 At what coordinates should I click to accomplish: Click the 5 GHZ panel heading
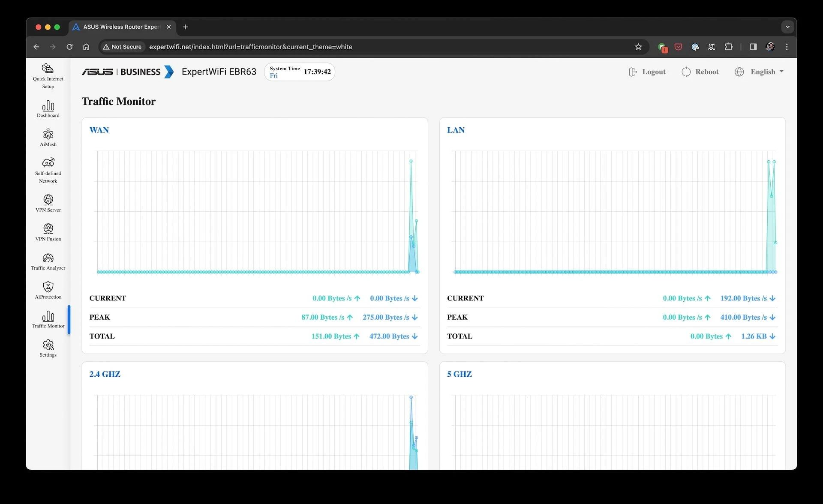tap(460, 374)
